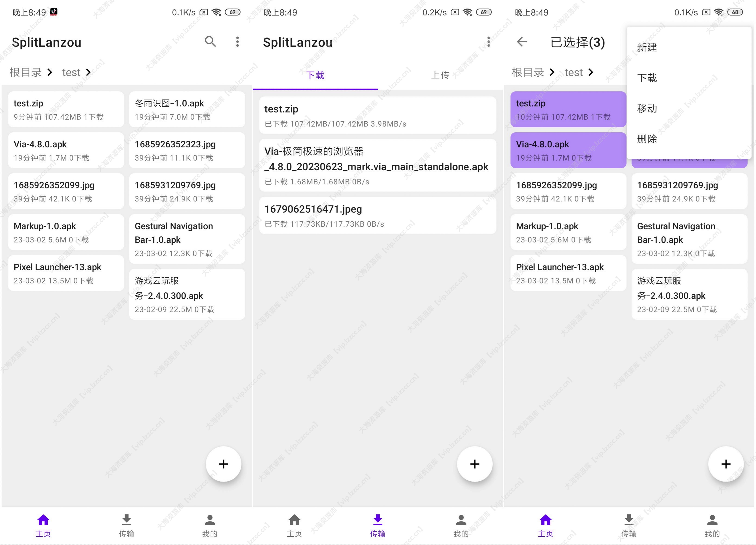Screen dimensions: 756x545
Task: Open search in the first SplitLanzou screen
Action: (210, 42)
